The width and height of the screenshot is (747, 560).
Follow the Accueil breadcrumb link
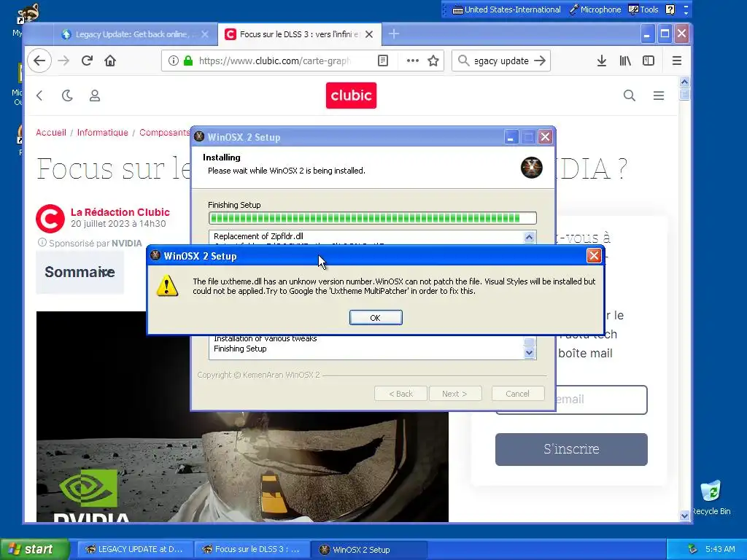[x=51, y=133]
